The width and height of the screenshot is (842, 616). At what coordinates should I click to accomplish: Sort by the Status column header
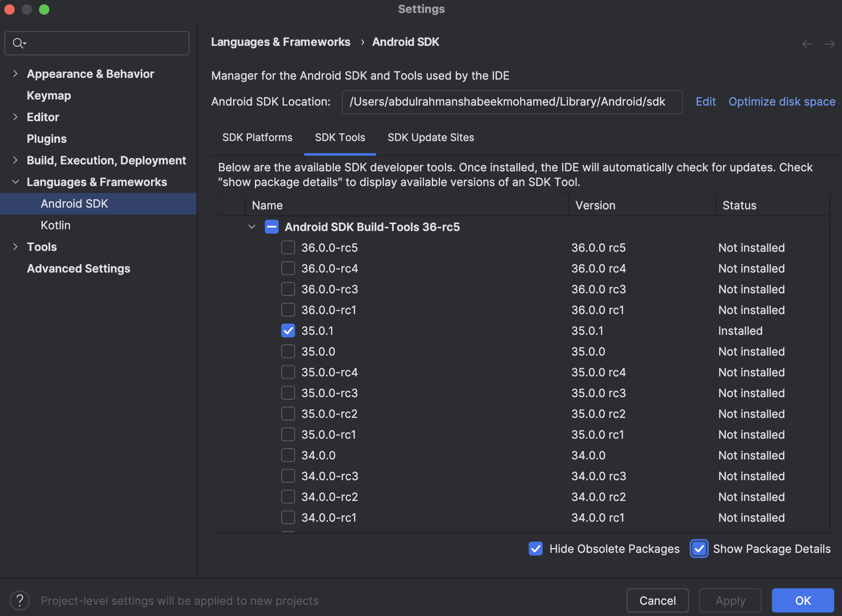pyautogui.click(x=773, y=205)
